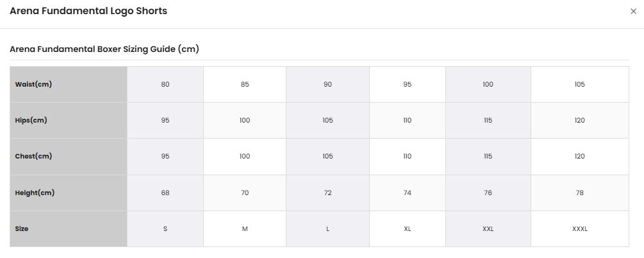Choose the XL size cell
644x258 pixels.
[x=408, y=228]
